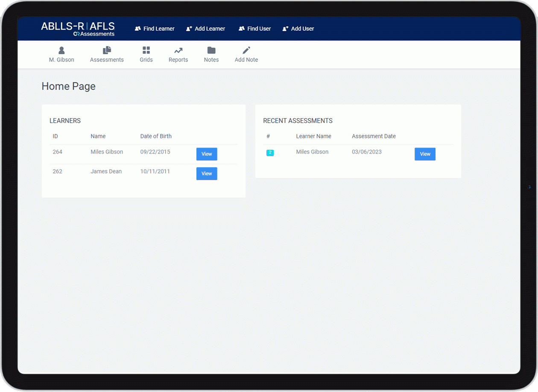Click the cyan assessment number badge
538x392 pixels.
(270, 153)
